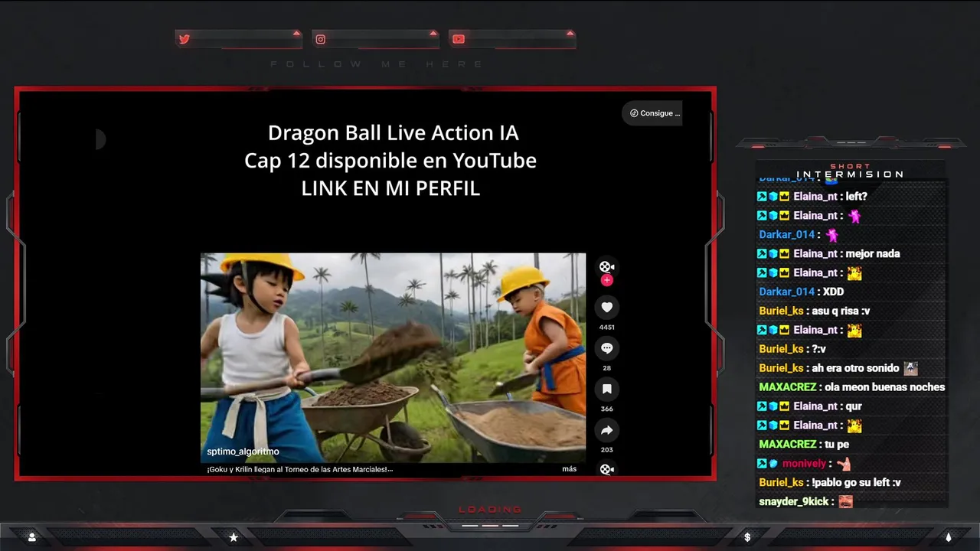Open the creator profile avatar

coord(606,266)
